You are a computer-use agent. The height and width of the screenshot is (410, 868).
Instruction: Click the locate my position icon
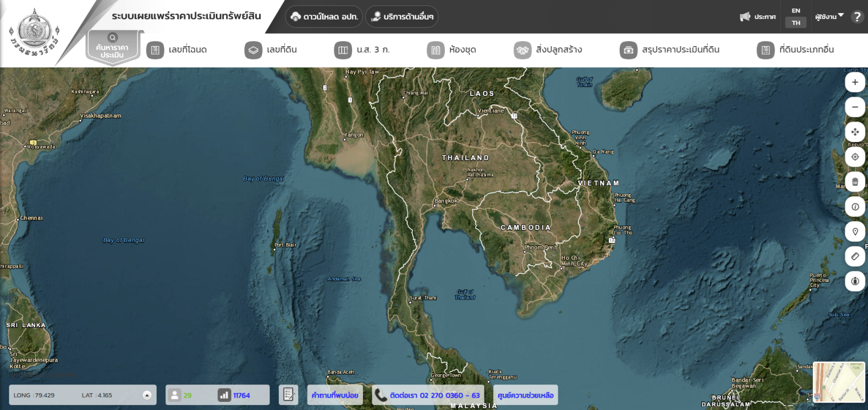point(854,157)
